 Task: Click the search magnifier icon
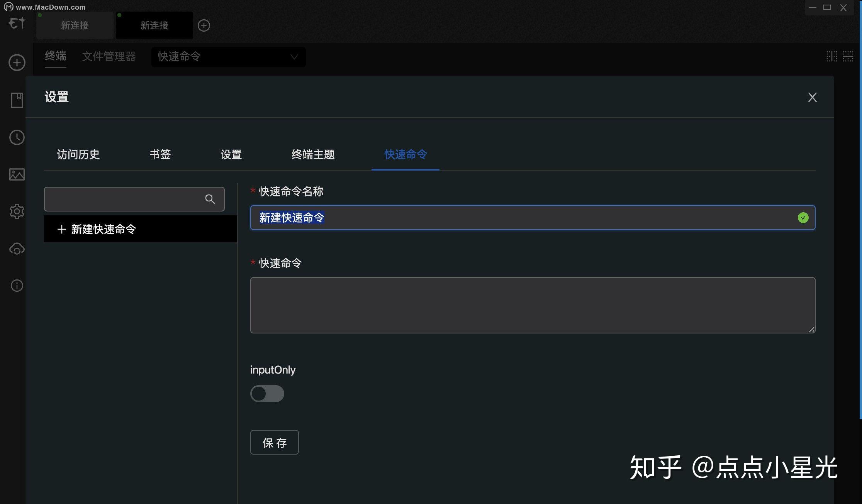pos(210,199)
